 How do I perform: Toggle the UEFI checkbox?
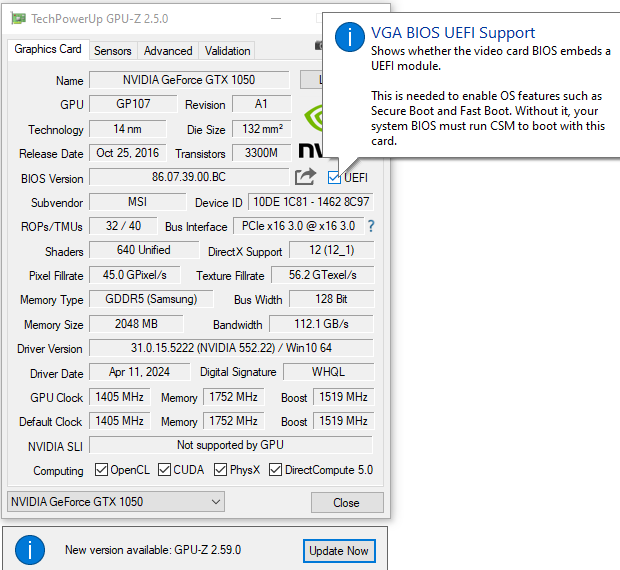[334, 177]
